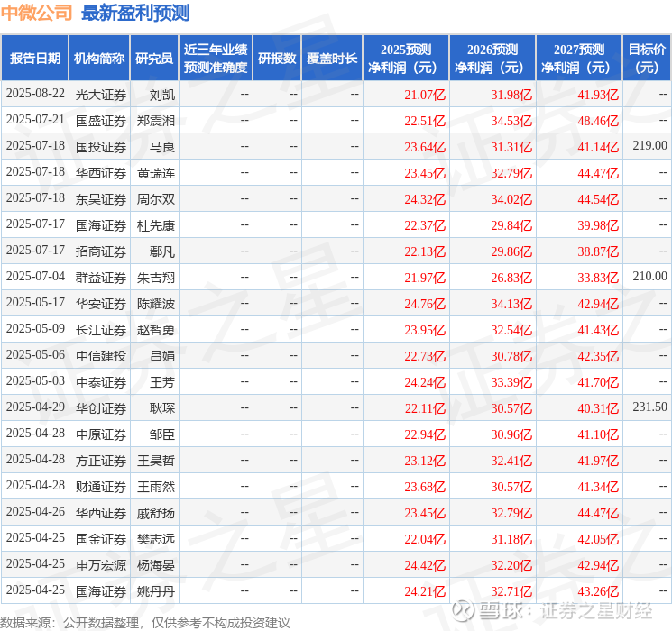Click 招商证券 institution cell
Viewport: 672px width, 631px height.
(x=101, y=251)
